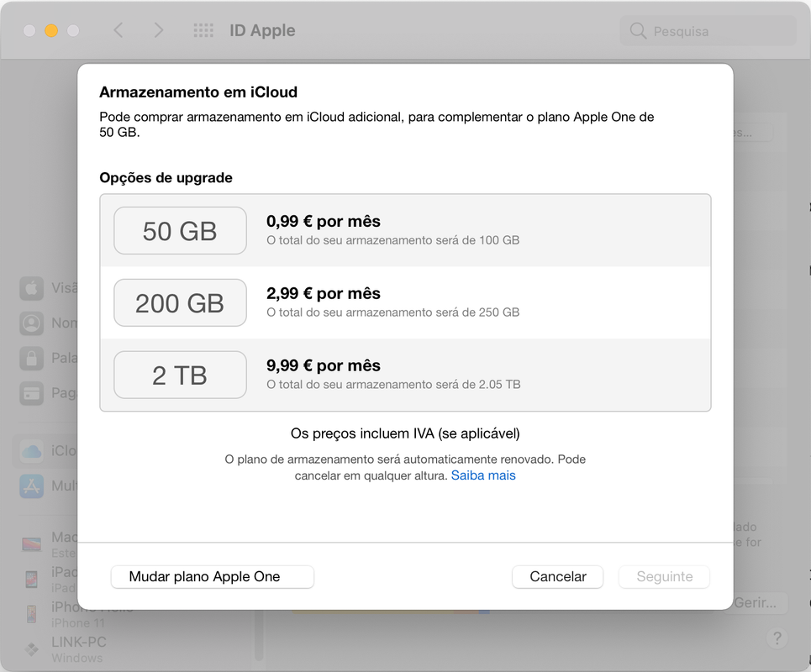
Task: Select the 50 GB storage option
Action: [180, 230]
